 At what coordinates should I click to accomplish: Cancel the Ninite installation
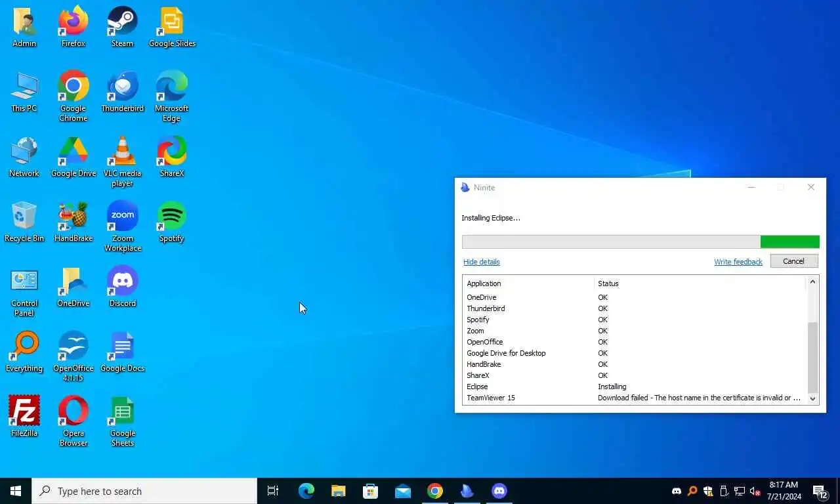(793, 261)
